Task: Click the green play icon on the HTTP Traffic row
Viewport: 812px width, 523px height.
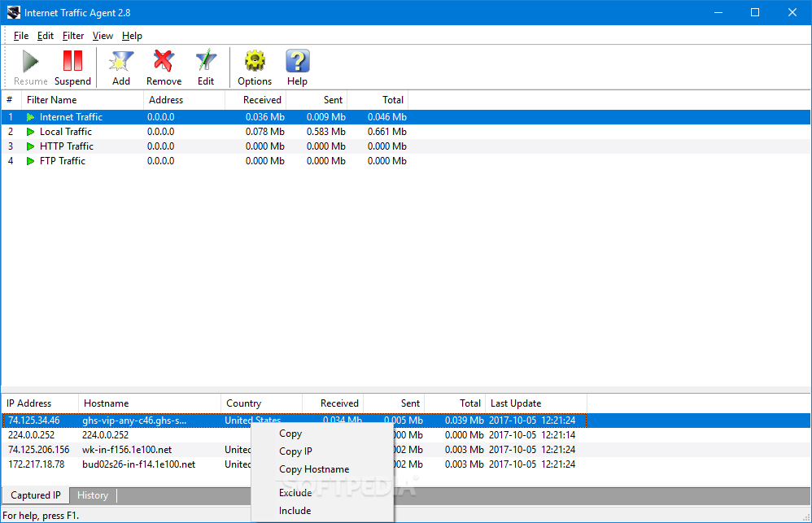Action: point(31,146)
